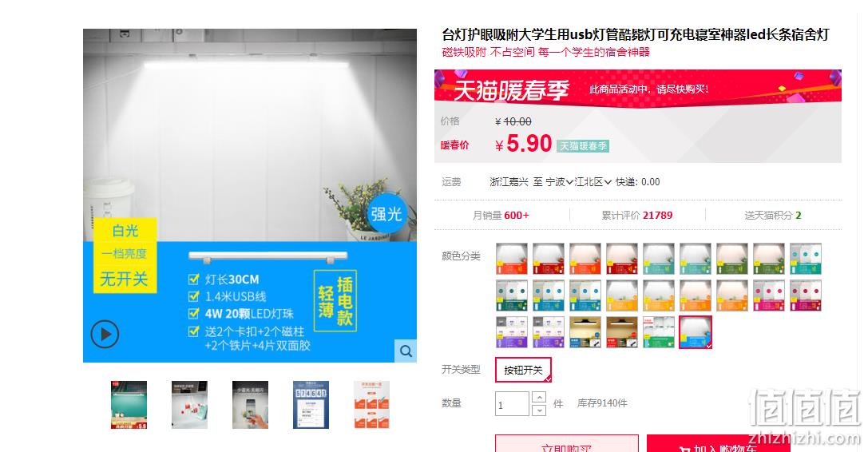Click the 立即购买 buy now button
This screenshot has width=868, height=452.
click(566, 444)
